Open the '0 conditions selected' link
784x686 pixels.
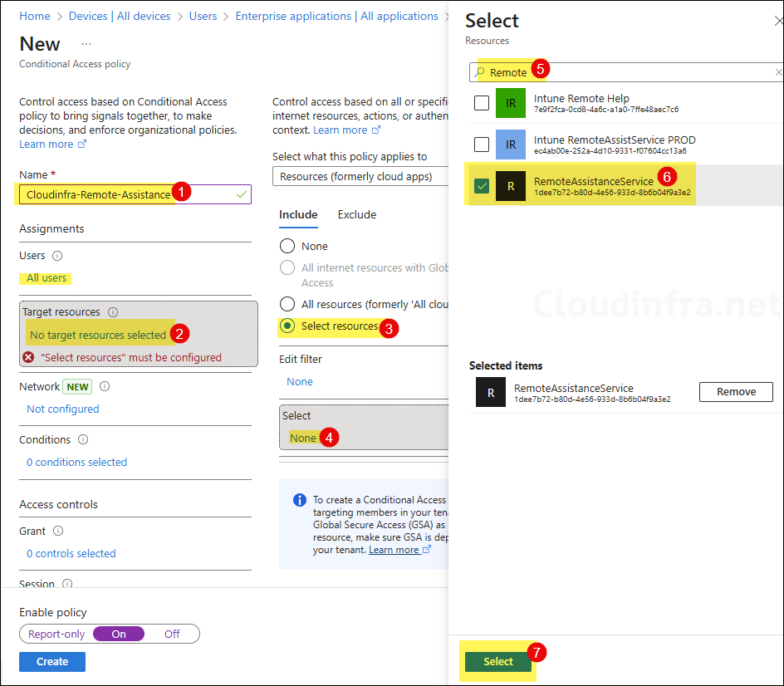(76, 462)
